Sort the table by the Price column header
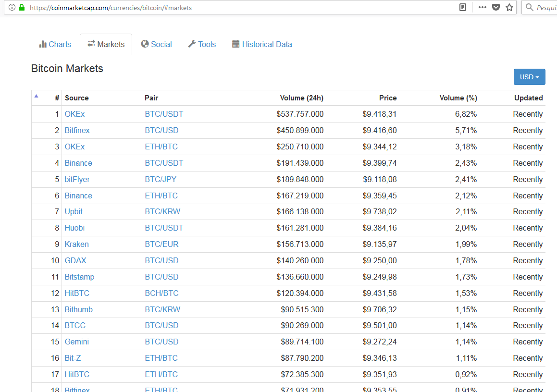 pos(387,98)
